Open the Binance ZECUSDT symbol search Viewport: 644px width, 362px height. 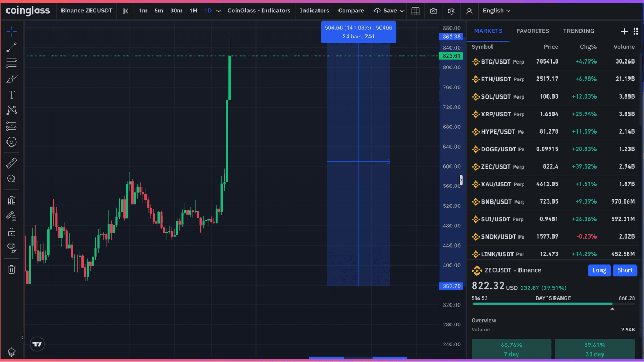(x=87, y=11)
